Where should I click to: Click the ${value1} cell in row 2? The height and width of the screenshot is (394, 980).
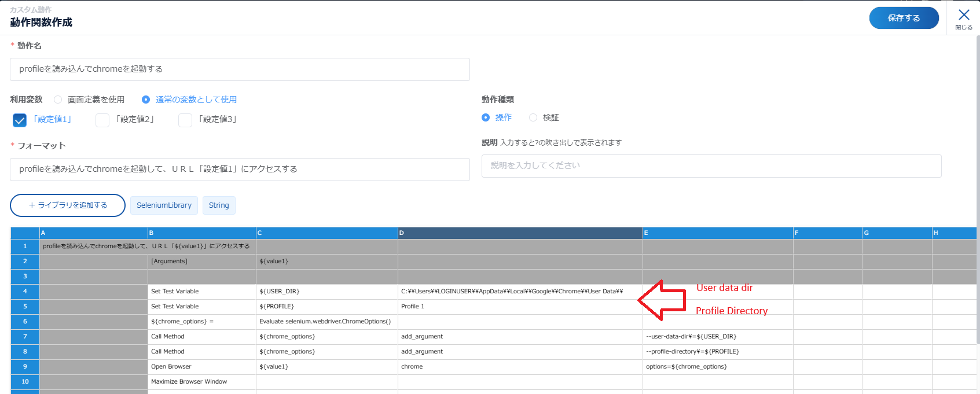point(326,262)
